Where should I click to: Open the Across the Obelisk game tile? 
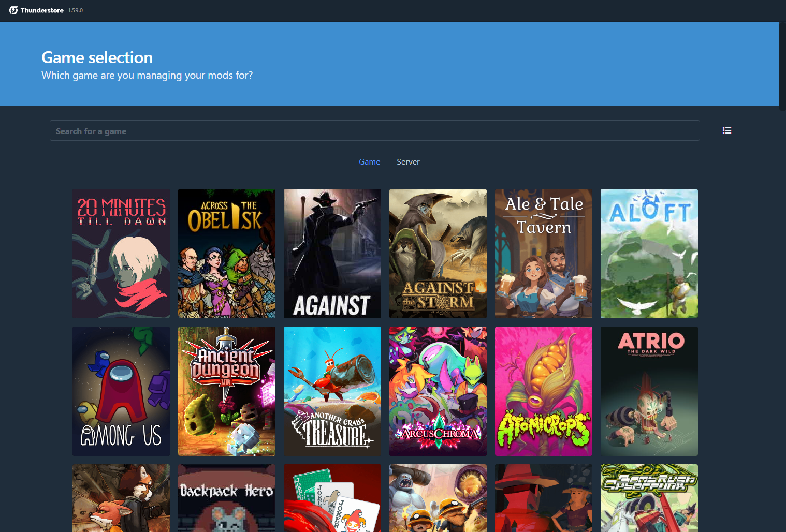click(227, 254)
